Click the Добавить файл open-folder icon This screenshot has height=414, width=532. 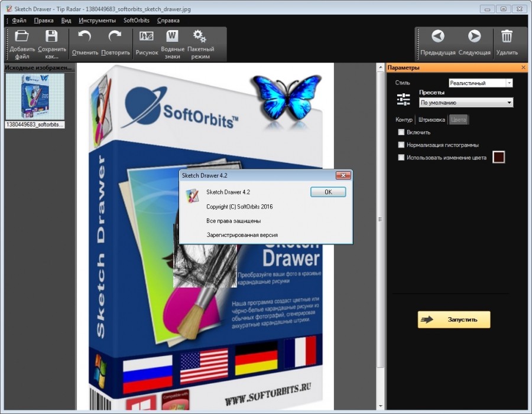[x=22, y=36]
